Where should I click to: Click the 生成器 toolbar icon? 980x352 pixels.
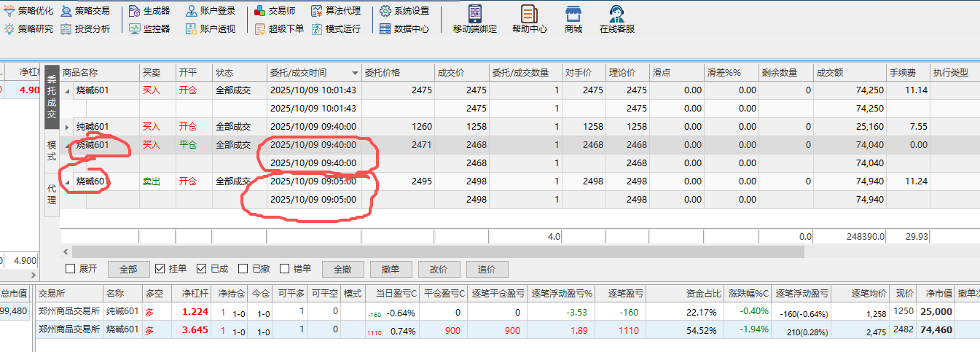pos(149,11)
